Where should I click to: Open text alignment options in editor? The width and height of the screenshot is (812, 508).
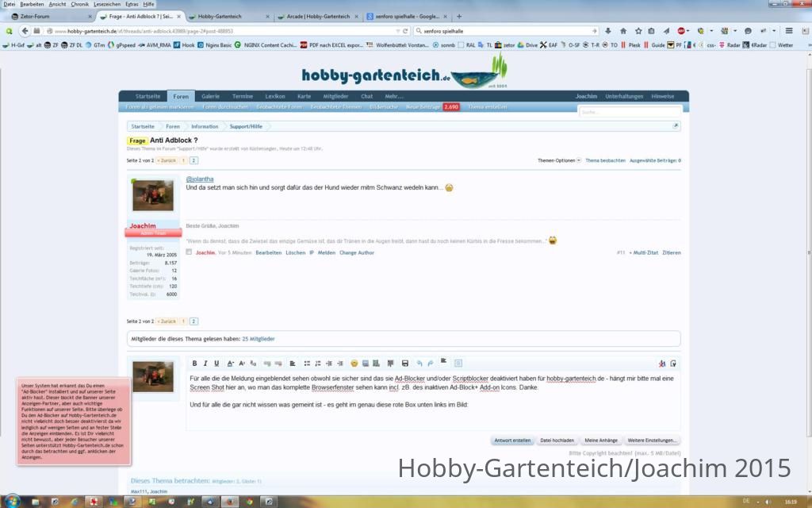(x=293, y=364)
